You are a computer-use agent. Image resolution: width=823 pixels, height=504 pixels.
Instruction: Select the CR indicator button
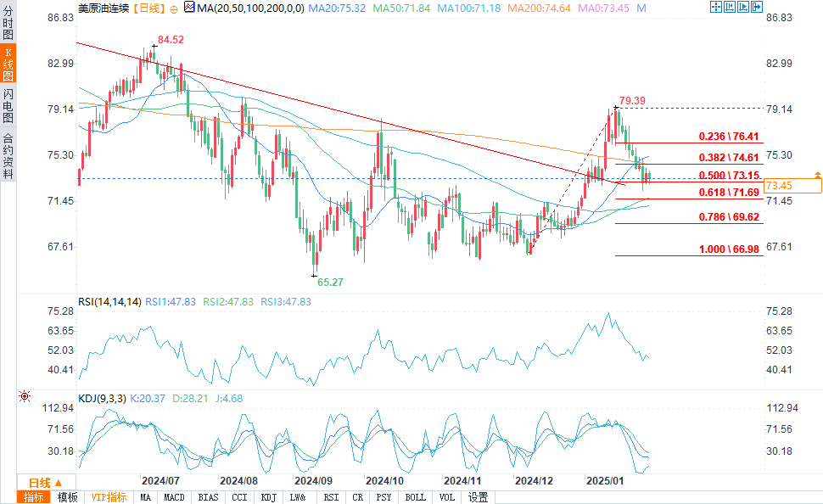coord(357,497)
